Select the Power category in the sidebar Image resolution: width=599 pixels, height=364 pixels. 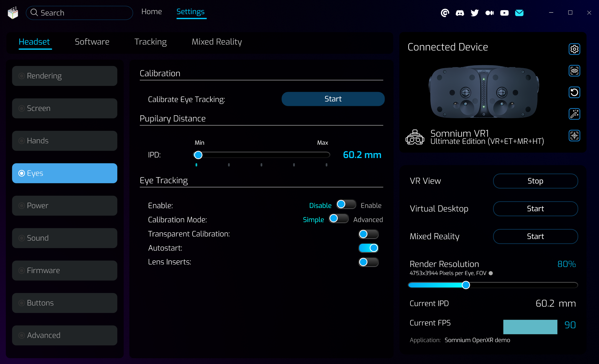(65, 206)
